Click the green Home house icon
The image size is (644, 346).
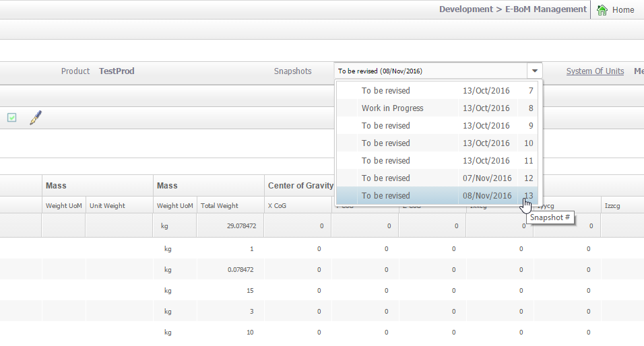coord(602,9)
